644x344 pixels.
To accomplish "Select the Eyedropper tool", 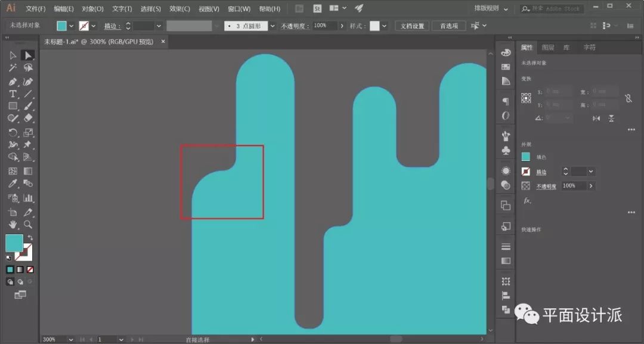I will [x=13, y=184].
